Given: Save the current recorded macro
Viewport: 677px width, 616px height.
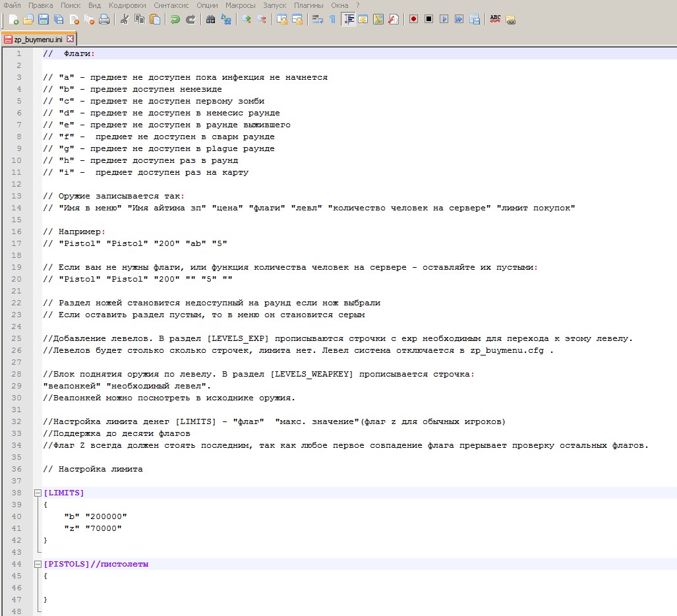Looking at the screenshot, I should click(475, 19).
